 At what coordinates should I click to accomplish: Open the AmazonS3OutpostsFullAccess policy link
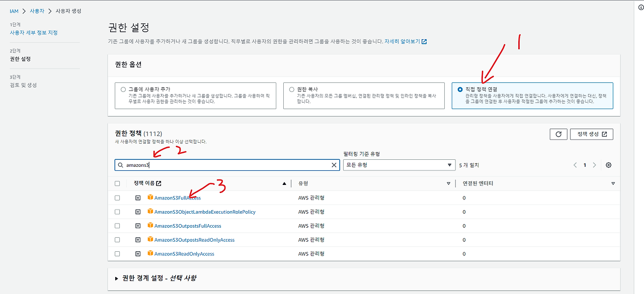click(x=188, y=226)
